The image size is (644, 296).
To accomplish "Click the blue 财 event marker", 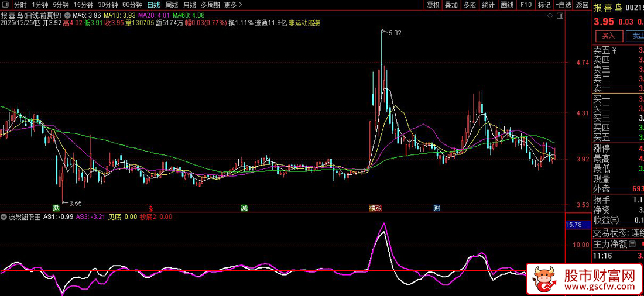I will tap(437, 208).
